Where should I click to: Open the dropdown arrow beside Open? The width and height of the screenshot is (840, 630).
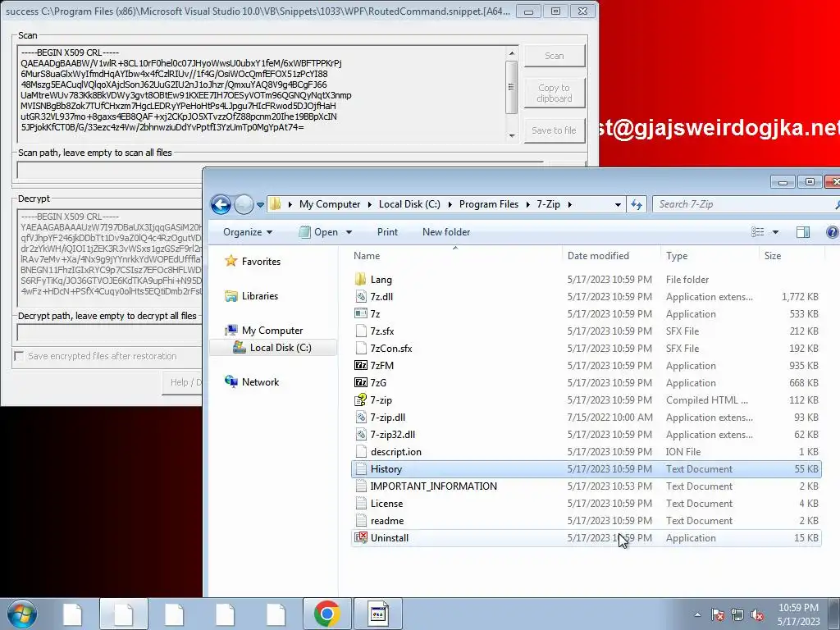click(x=349, y=232)
